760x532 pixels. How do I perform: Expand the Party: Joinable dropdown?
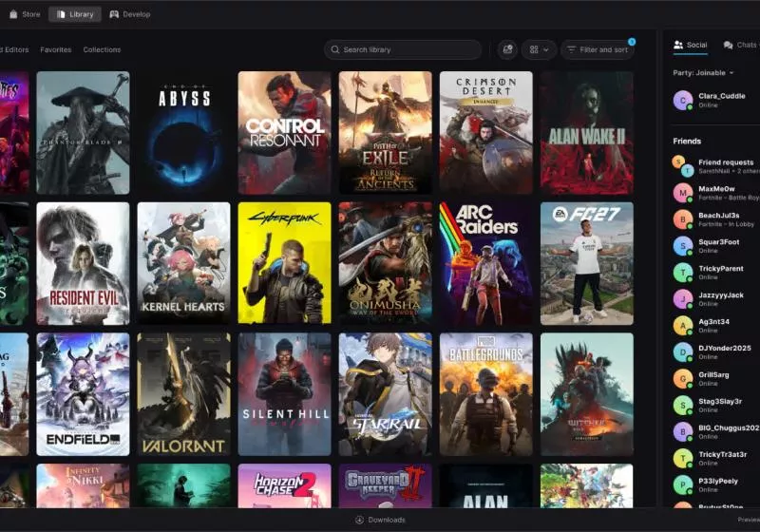tap(703, 73)
